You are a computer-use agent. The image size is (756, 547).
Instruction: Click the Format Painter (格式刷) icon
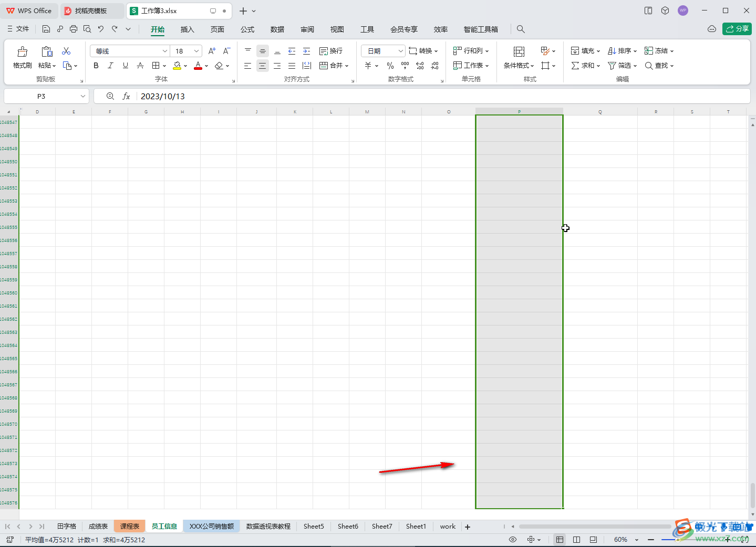pyautogui.click(x=22, y=51)
